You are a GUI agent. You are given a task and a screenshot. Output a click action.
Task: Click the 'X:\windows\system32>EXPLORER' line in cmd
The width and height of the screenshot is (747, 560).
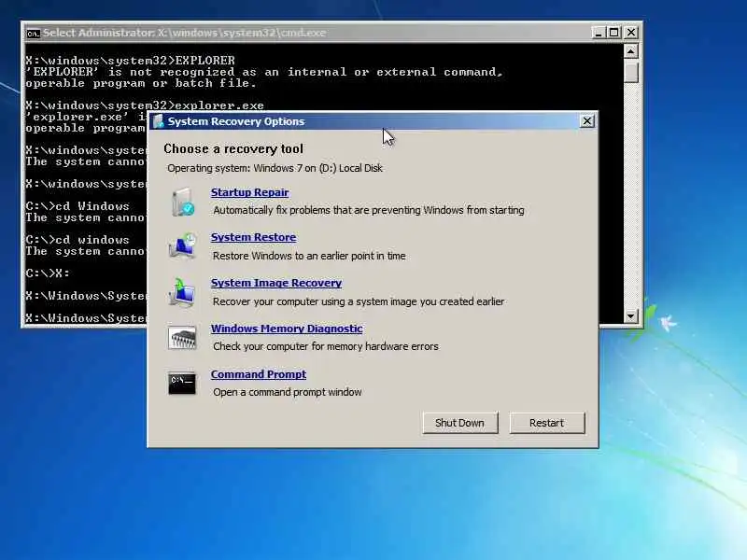click(130, 61)
